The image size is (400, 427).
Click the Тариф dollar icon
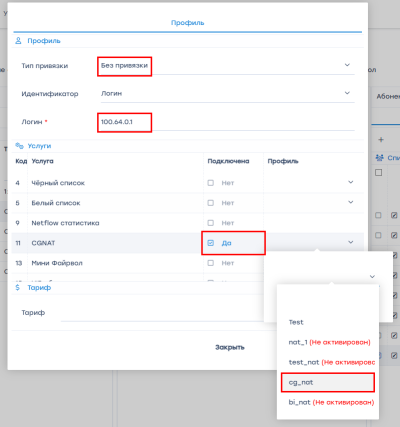[18, 287]
